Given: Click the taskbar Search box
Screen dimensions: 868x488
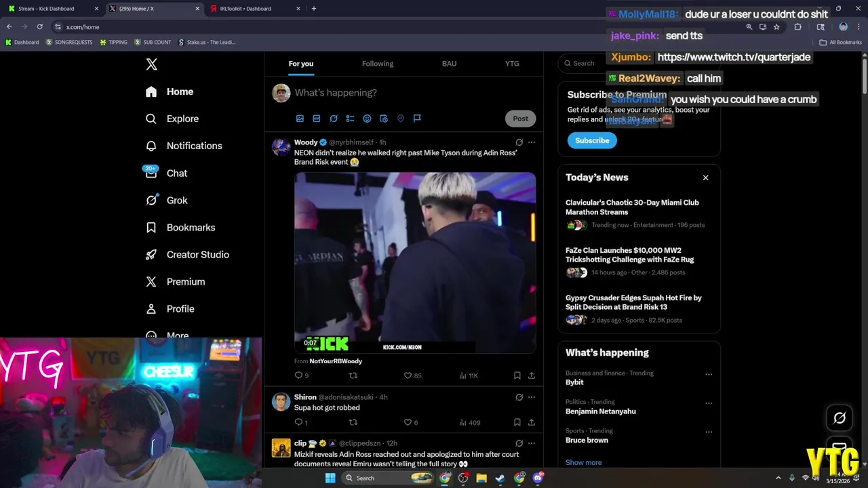Looking at the screenshot, I should tap(387, 478).
